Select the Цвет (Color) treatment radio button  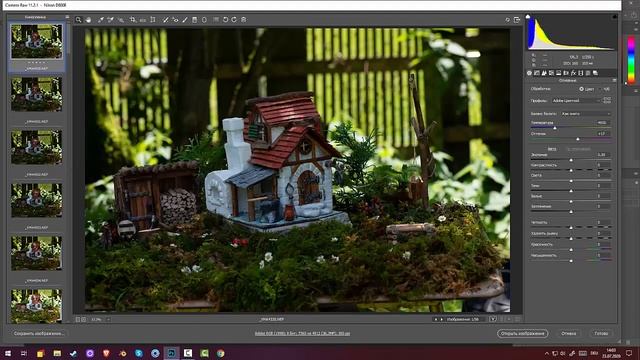click(581, 89)
